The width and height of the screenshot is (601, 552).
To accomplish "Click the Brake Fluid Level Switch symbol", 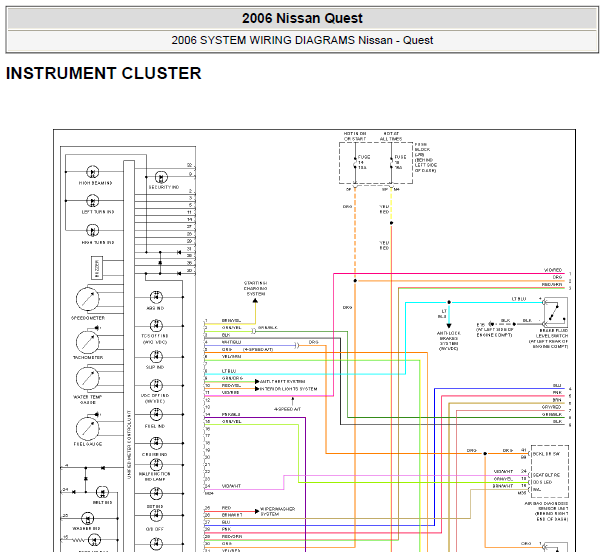I will tap(555, 313).
